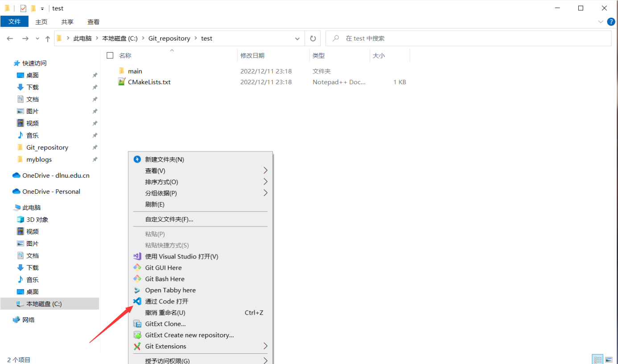Expand the ribbon with the chevron
This screenshot has height=364, width=618.
click(x=600, y=21)
